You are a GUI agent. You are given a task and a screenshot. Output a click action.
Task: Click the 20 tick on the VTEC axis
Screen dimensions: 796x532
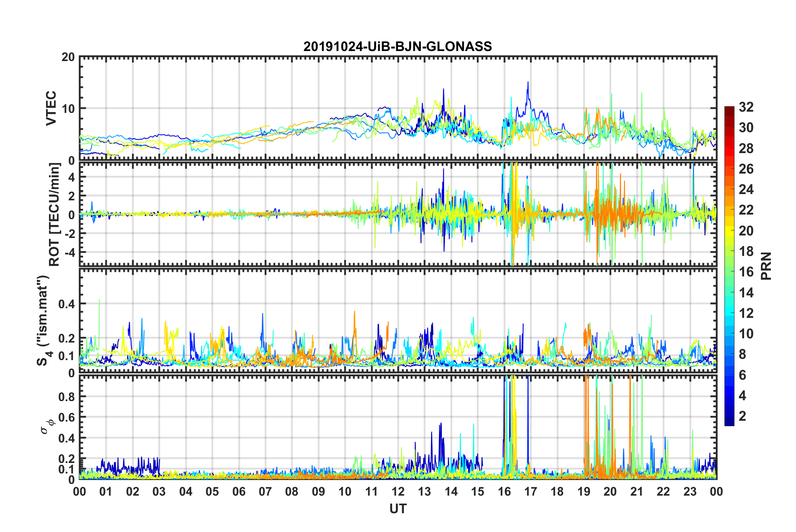pyautogui.click(x=68, y=57)
